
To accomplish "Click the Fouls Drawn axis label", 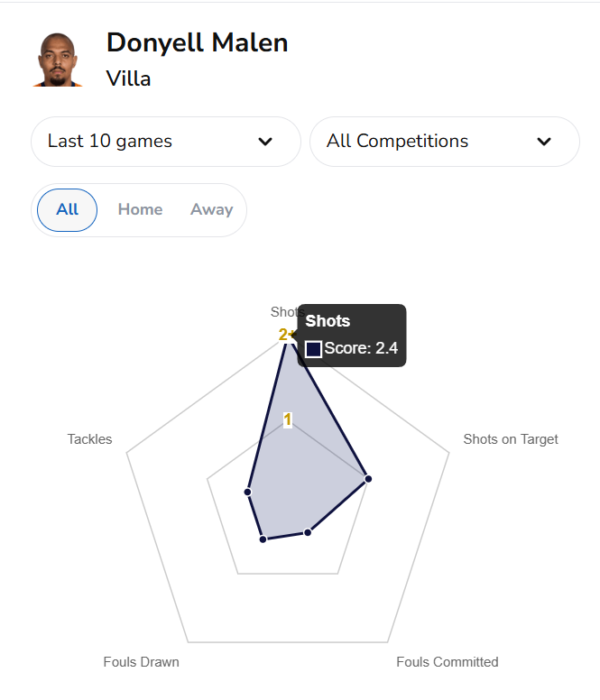I will point(141,662).
